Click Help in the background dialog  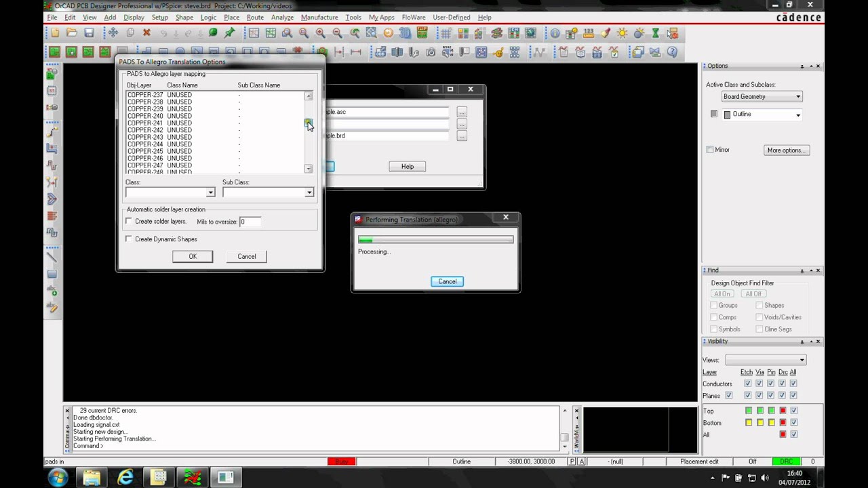pyautogui.click(x=408, y=167)
